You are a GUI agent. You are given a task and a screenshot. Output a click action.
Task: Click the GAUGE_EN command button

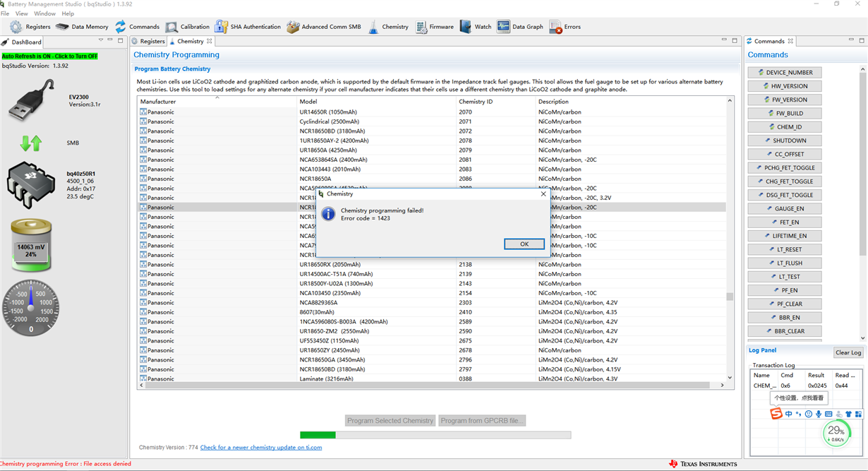(x=785, y=209)
